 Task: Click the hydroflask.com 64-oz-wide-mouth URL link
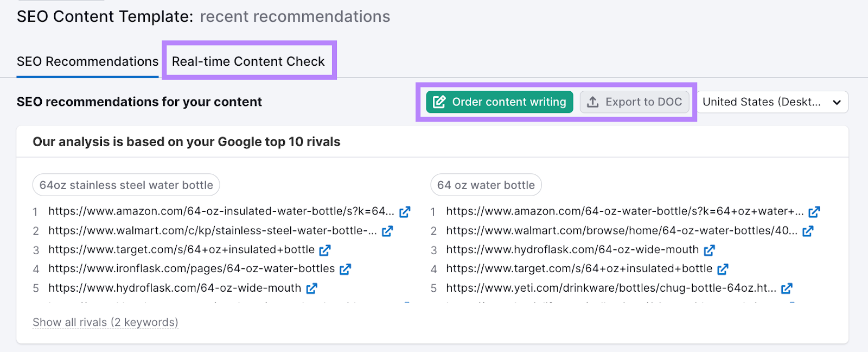coord(174,288)
